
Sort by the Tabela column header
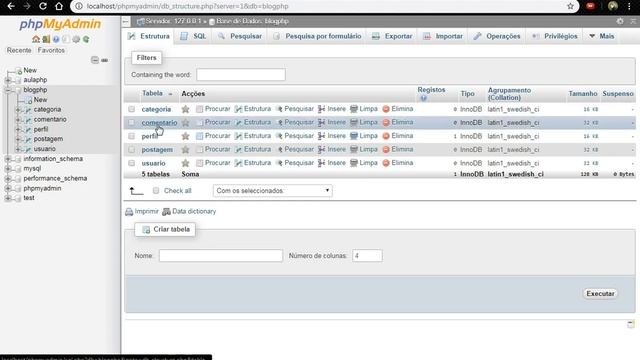point(152,93)
